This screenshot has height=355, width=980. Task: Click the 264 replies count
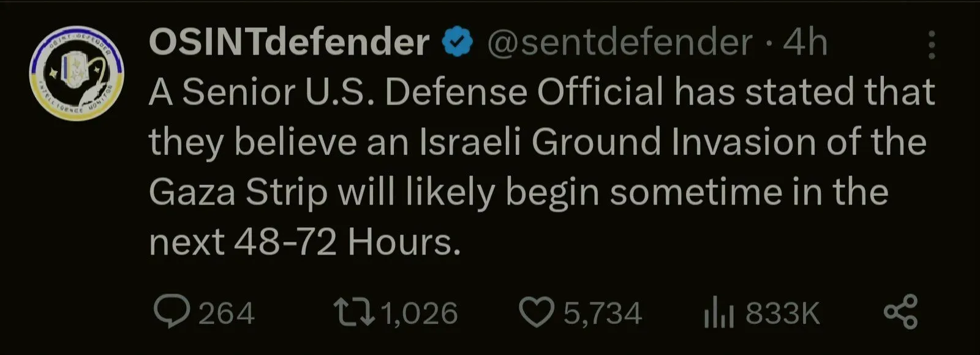(226, 313)
